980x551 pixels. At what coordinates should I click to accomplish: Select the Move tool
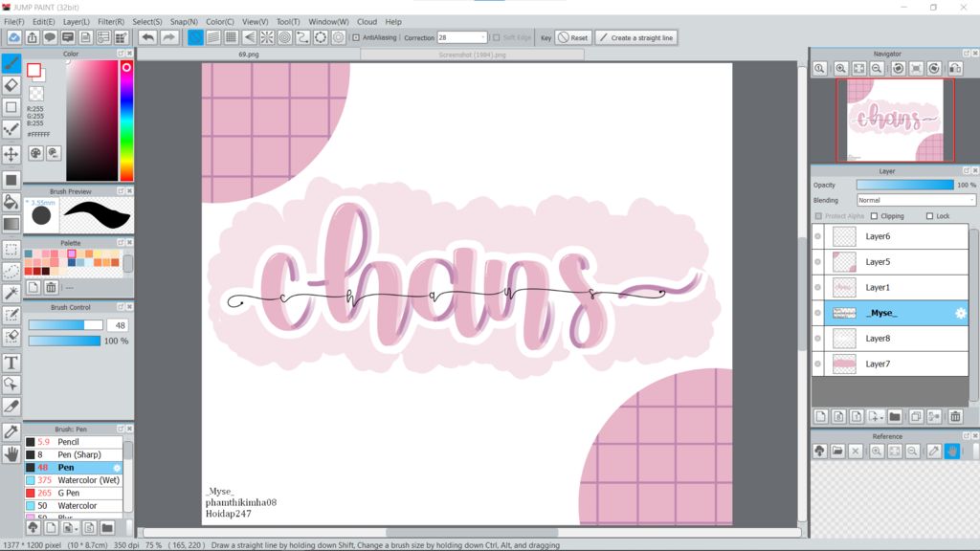(x=11, y=154)
